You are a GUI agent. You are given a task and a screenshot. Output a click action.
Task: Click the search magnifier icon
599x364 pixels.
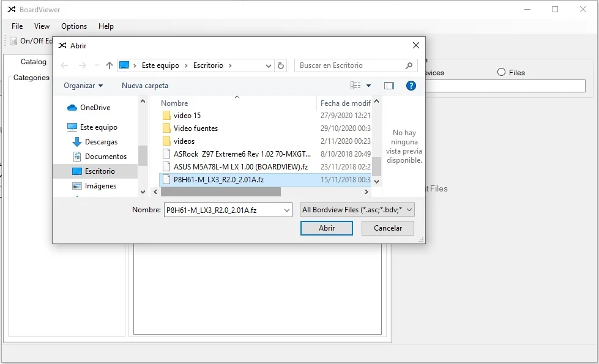[x=409, y=65]
